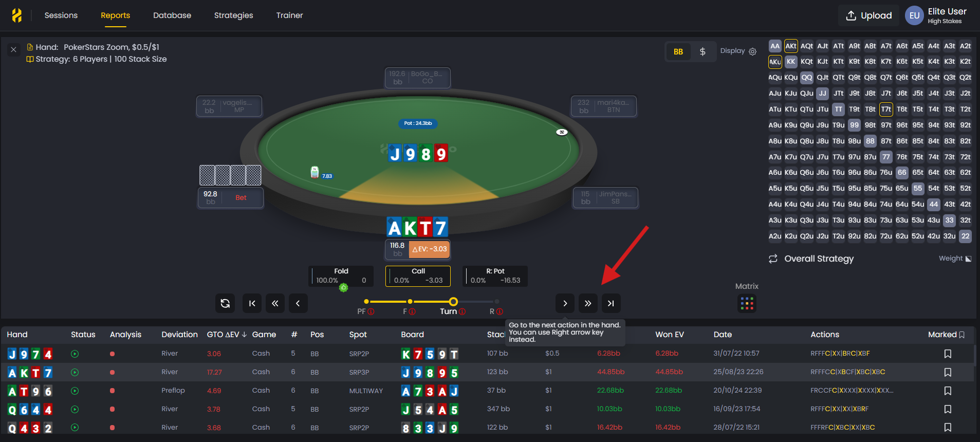Select the Call action box
980x442 pixels.
(418, 276)
